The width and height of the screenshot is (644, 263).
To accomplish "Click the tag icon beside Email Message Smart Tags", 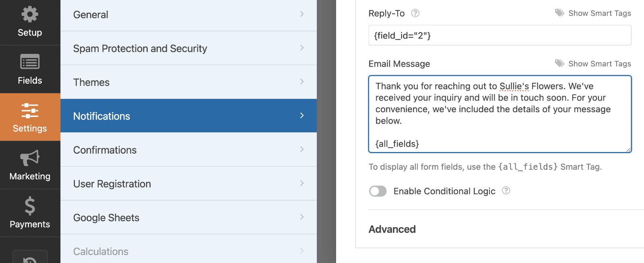I will [x=559, y=63].
